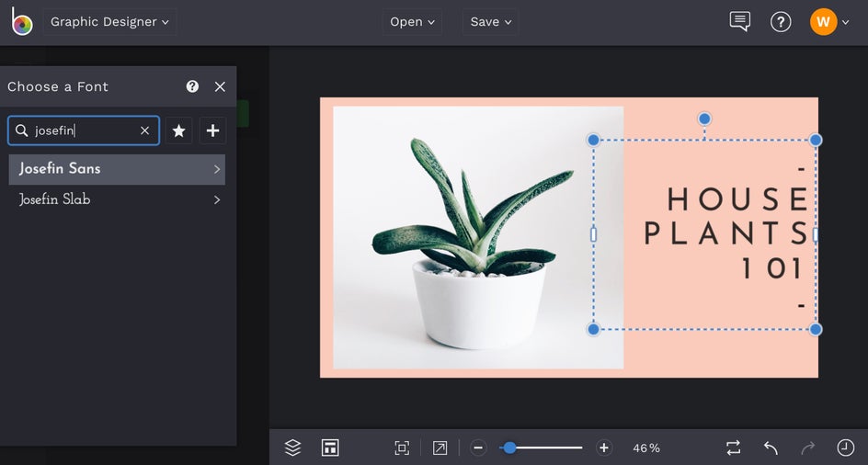Clear the font search field text
This screenshot has height=465, width=868.
coord(144,131)
